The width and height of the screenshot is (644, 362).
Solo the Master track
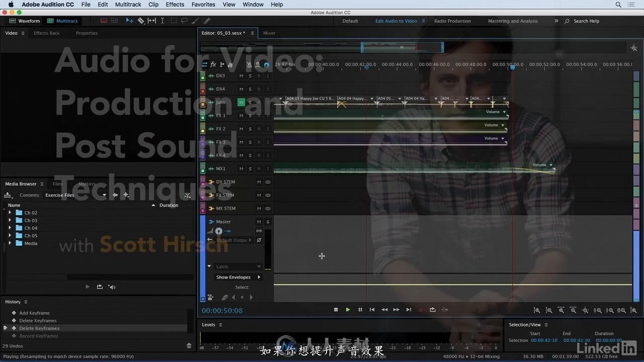tap(268, 222)
